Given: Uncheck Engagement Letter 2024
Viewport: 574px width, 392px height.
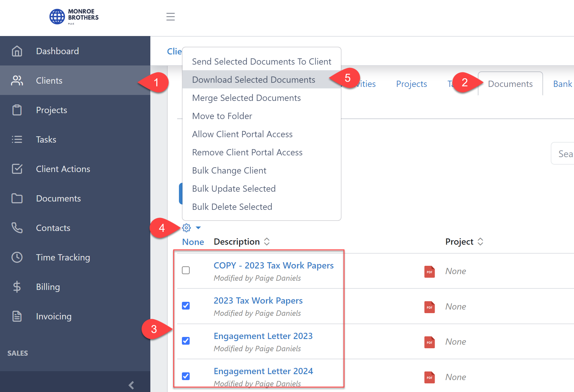Looking at the screenshot, I should 185,376.
